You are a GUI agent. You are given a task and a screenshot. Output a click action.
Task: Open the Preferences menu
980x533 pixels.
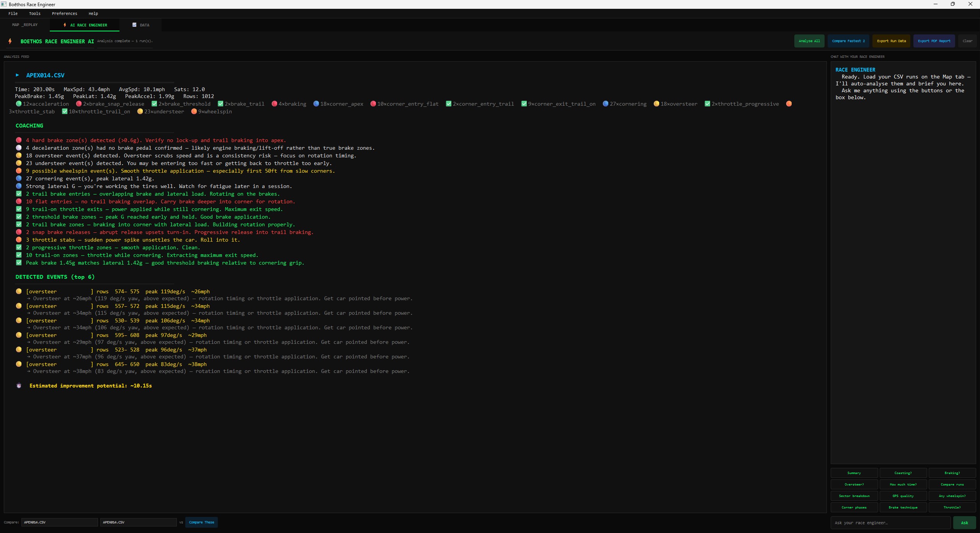[64, 13]
